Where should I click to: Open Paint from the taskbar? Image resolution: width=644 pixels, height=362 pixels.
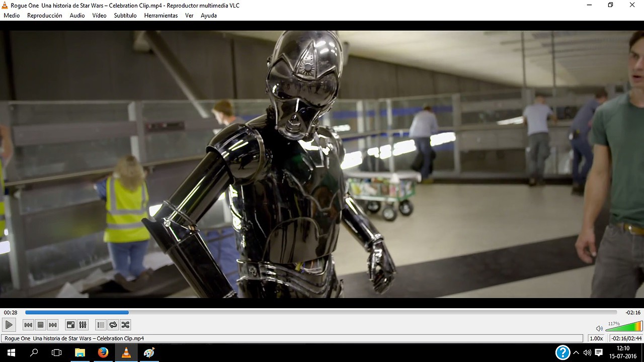click(149, 352)
